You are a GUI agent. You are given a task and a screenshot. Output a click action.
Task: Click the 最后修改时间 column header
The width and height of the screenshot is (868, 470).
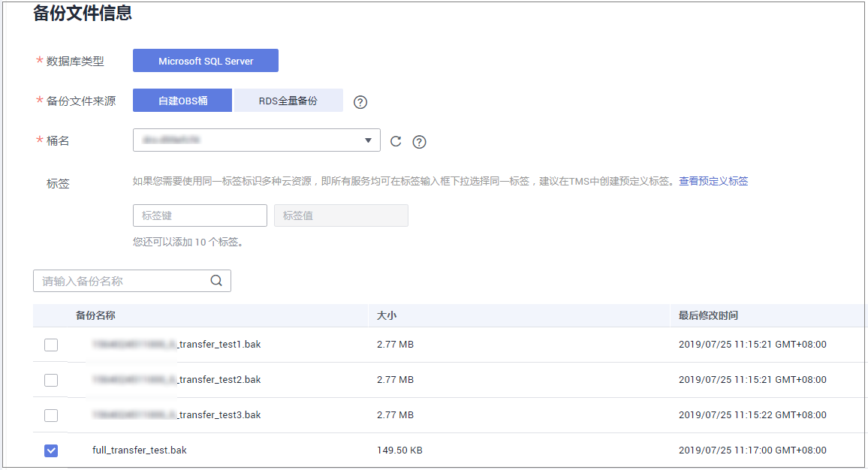point(708,315)
